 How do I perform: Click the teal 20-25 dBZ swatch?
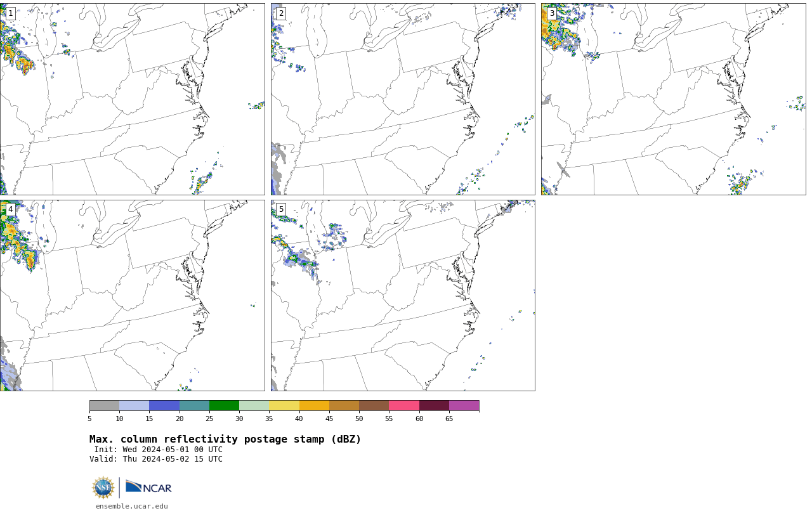[194, 406]
